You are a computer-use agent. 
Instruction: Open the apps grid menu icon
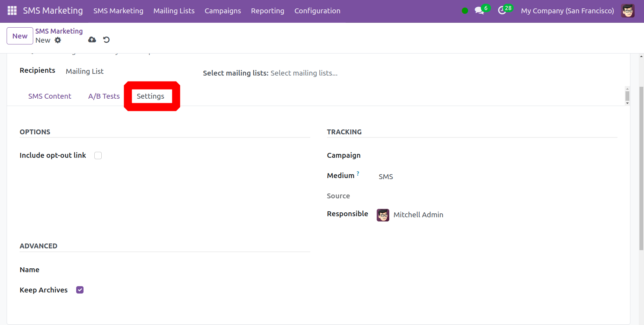(x=12, y=10)
